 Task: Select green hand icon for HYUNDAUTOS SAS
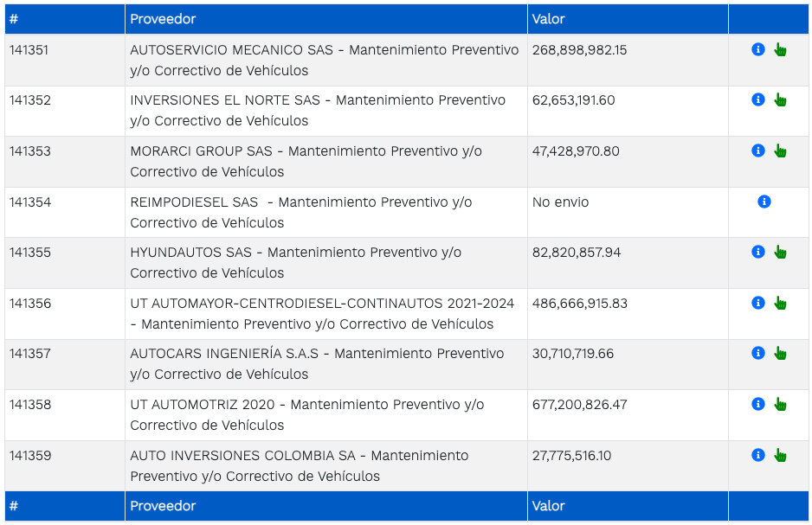(x=780, y=253)
